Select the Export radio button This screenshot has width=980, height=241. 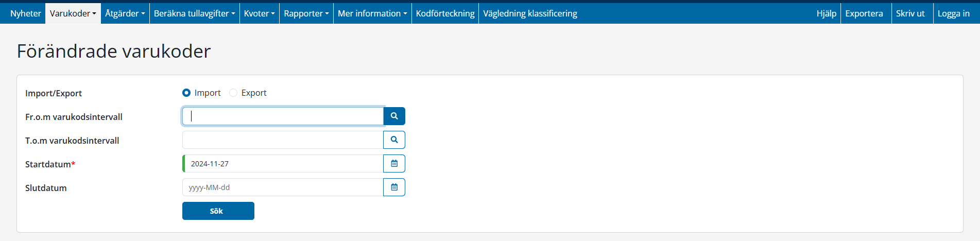[x=233, y=93]
